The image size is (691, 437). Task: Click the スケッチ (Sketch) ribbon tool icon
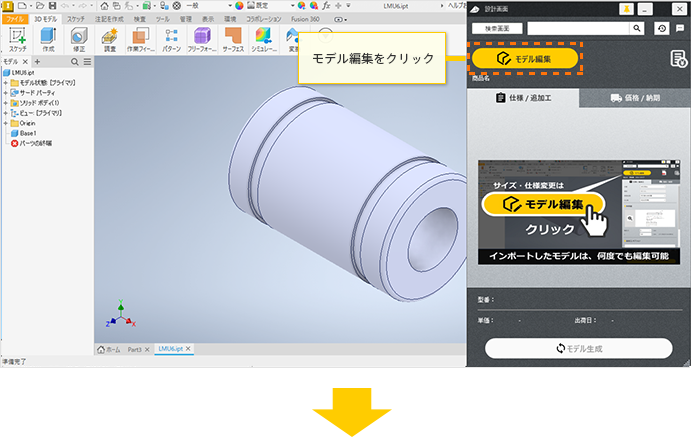pos(17,40)
